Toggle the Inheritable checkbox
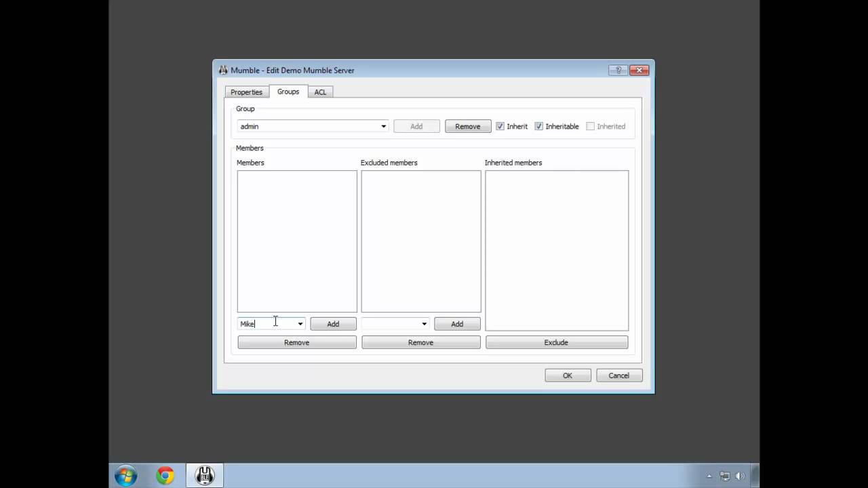 pos(539,126)
